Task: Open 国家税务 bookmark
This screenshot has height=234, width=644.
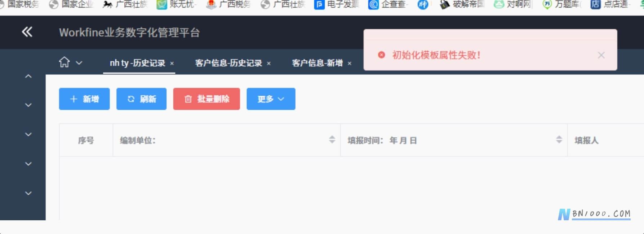Action: (20, 4)
